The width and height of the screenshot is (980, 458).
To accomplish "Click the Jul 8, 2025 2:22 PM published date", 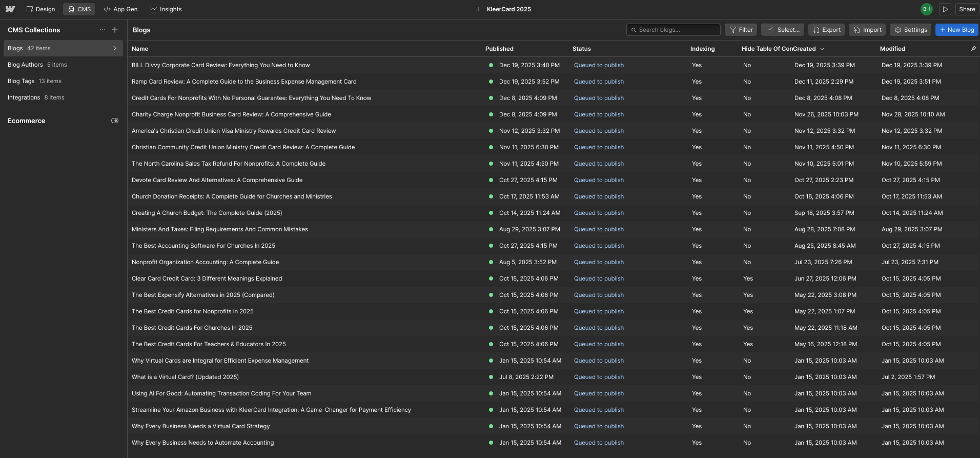I will point(526,377).
